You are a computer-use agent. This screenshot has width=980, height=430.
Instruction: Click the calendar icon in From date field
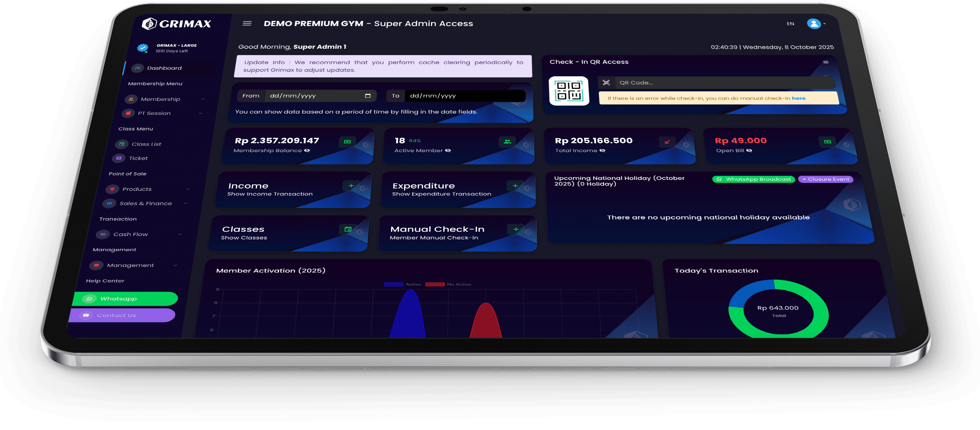(367, 96)
